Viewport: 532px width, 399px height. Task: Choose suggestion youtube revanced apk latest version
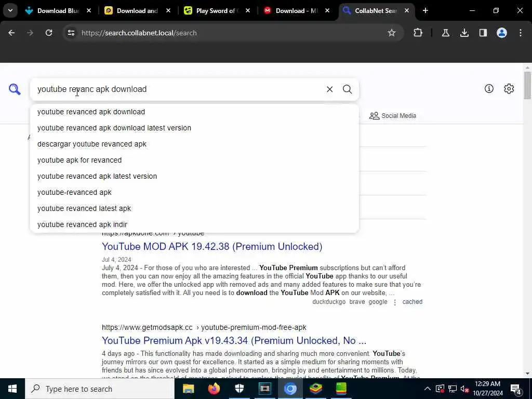tap(194, 176)
